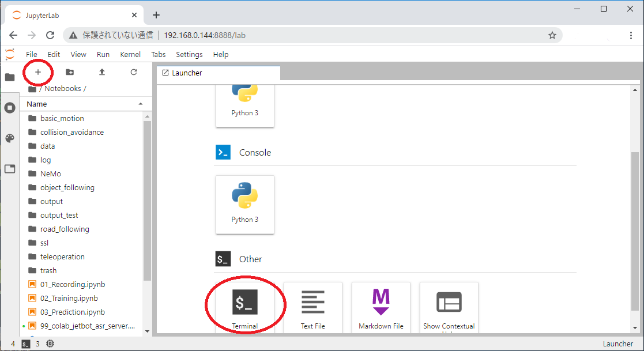Open the Kernel menu
Screen dimensions: 644x351
[130, 55]
